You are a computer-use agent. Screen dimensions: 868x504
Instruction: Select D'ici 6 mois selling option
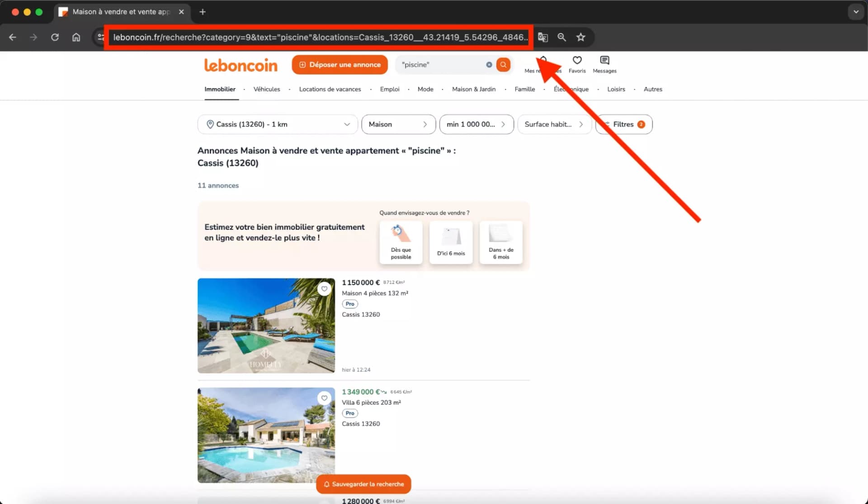coord(451,242)
